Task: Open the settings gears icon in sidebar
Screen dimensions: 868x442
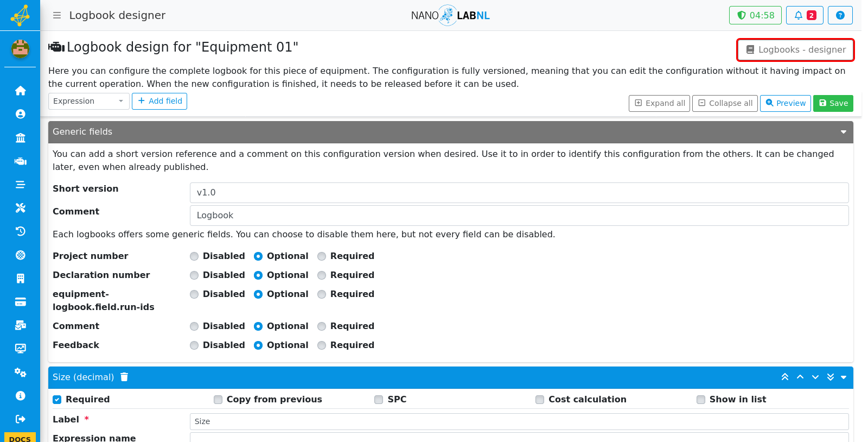Action: 21,372
